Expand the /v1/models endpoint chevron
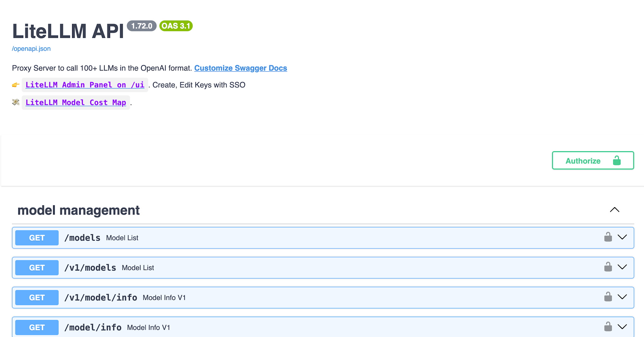 point(622,267)
